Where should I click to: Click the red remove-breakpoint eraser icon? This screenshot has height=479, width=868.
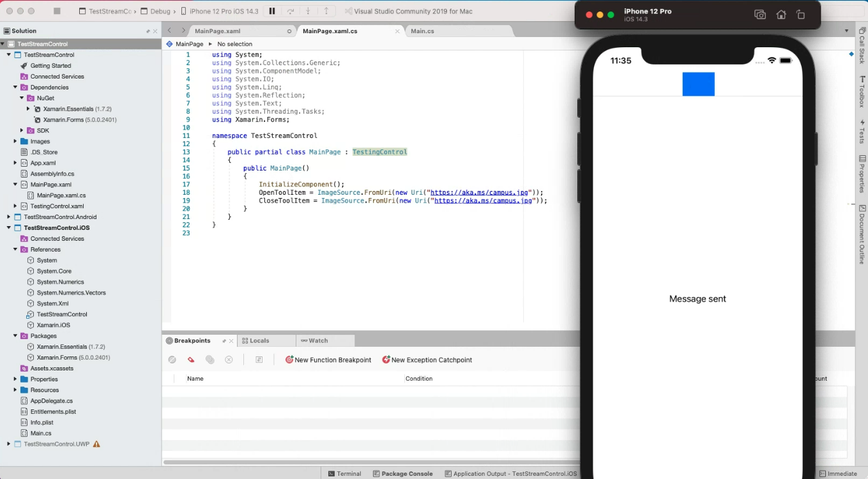(191, 360)
